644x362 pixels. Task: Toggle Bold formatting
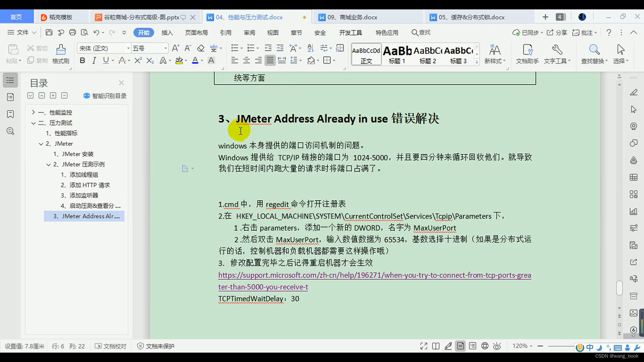pyautogui.click(x=82, y=60)
